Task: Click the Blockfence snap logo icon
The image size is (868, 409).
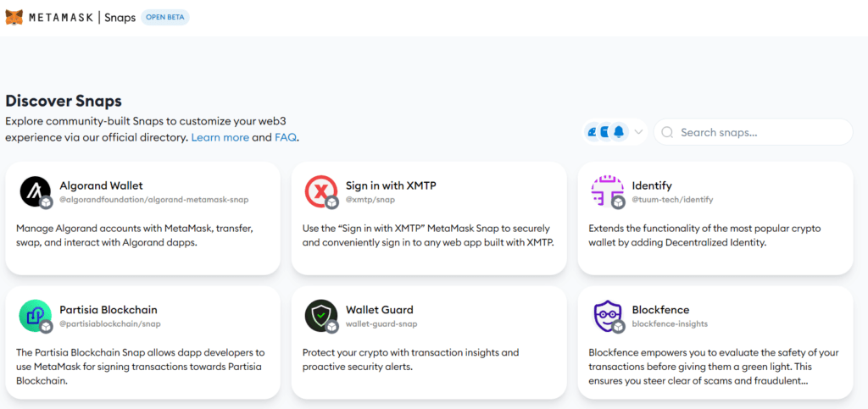Action: tap(607, 316)
